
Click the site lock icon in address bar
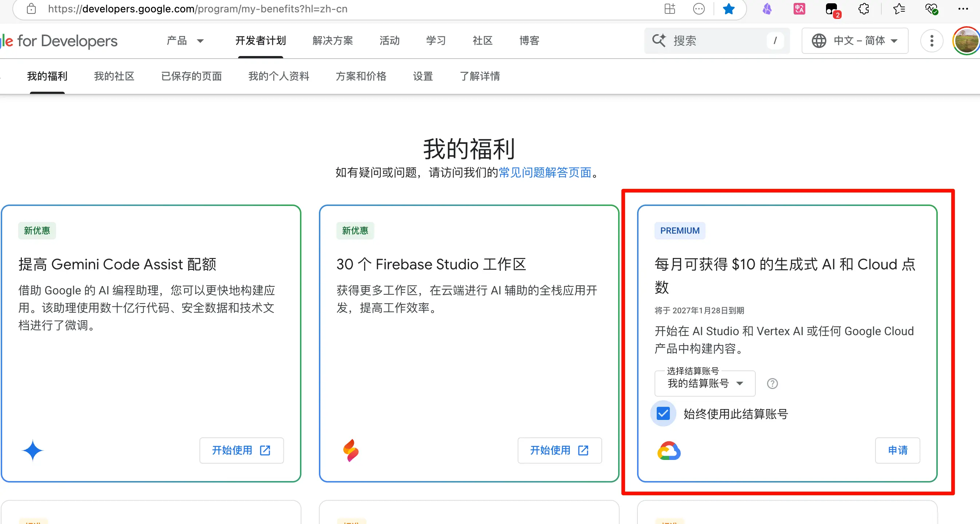coord(31,9)
